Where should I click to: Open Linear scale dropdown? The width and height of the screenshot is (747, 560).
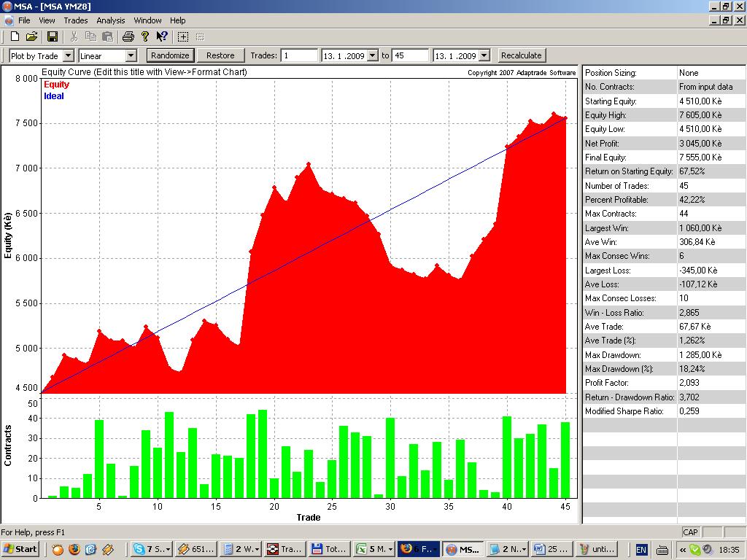[131, 55]
